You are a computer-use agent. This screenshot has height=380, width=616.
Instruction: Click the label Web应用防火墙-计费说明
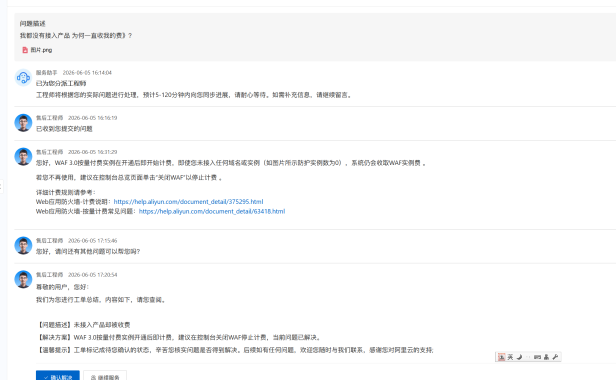click(73, 202)
